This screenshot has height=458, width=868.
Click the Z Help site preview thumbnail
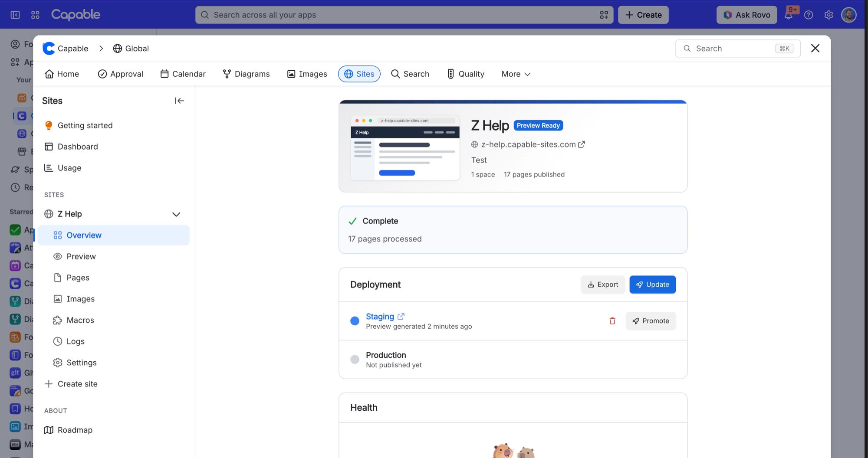coord(405,148)
